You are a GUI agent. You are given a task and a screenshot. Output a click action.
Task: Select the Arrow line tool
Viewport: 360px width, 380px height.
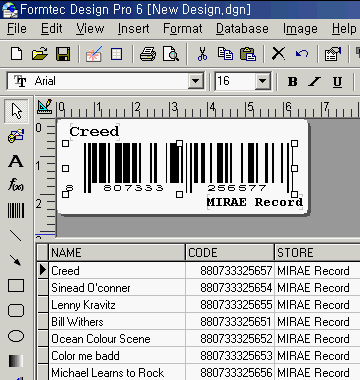[x=16, y=260]
